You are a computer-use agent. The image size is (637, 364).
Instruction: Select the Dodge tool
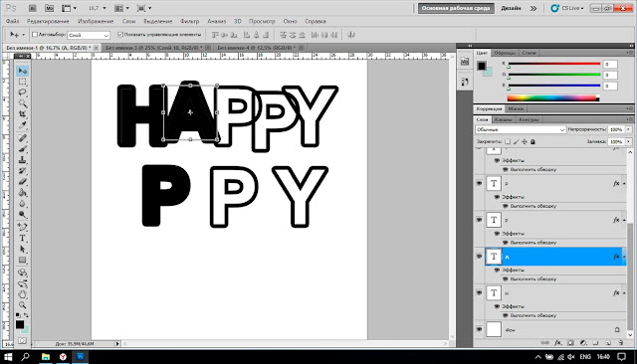point(22,214)
